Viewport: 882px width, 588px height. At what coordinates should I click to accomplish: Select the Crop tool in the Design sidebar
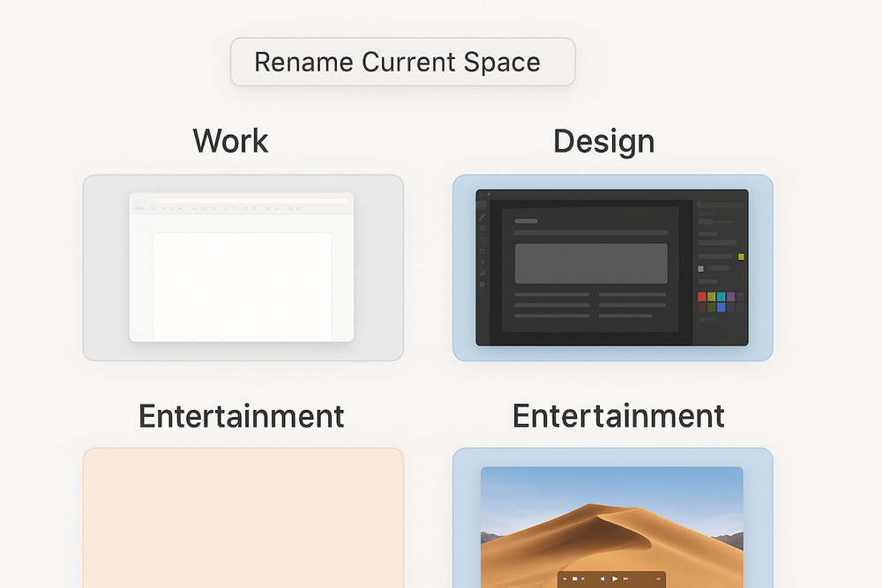tap(482, 249)
